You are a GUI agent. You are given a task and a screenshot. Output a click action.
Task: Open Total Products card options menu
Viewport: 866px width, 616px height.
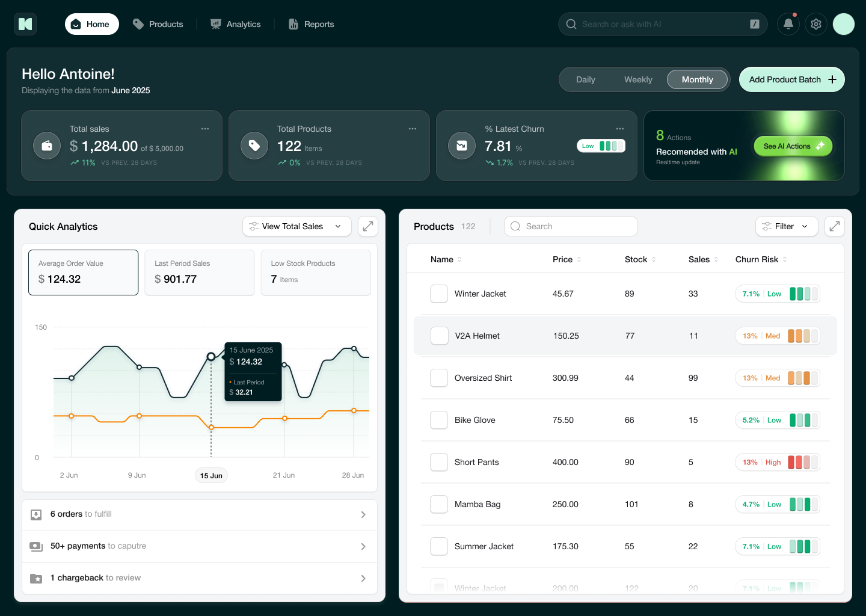tap(413, 129)
